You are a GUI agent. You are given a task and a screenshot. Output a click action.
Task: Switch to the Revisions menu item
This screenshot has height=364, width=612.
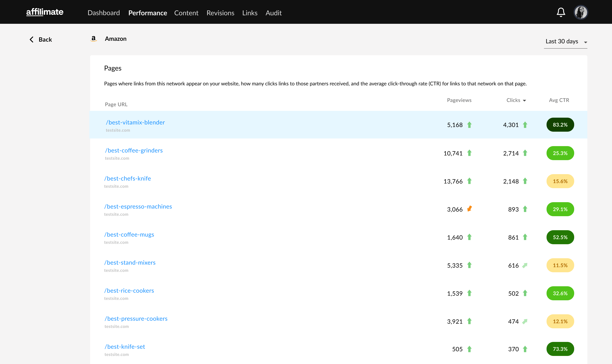pos(220,13)
